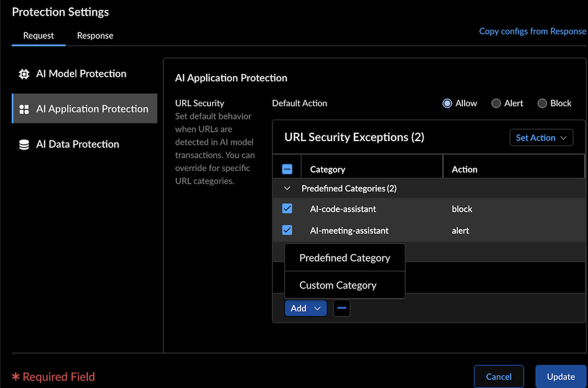Image resolution: width=588 pixels, height=388 pixels.
Task: Uncheck the AI-meeting-assistant checkbox
Action: (287, 230)
